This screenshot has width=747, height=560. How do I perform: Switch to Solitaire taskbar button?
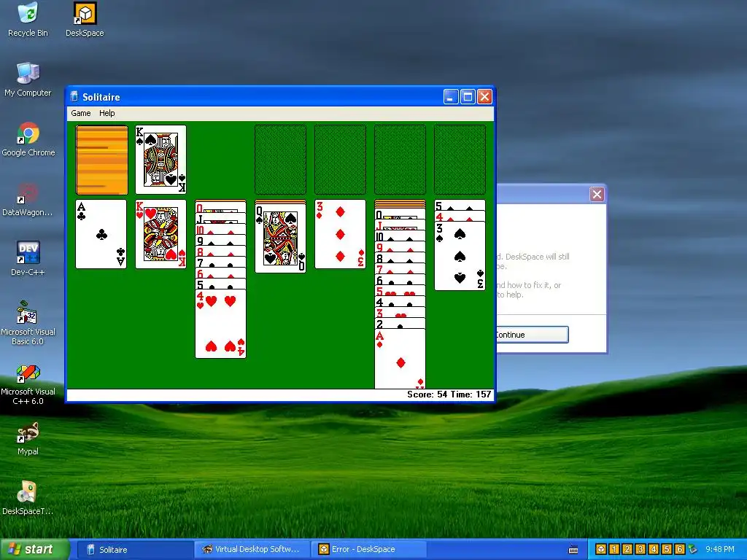[135, 550]
